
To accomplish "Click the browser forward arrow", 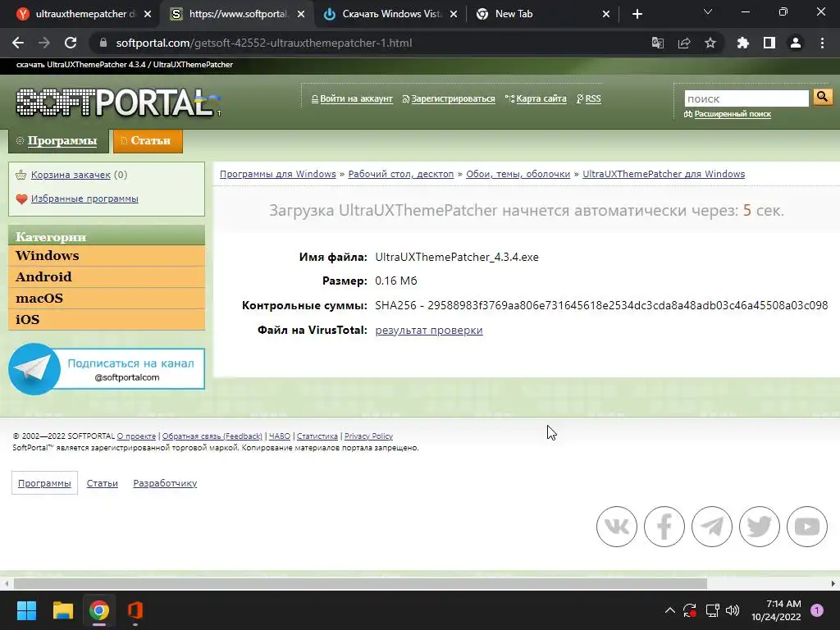I will click(44, 43).
